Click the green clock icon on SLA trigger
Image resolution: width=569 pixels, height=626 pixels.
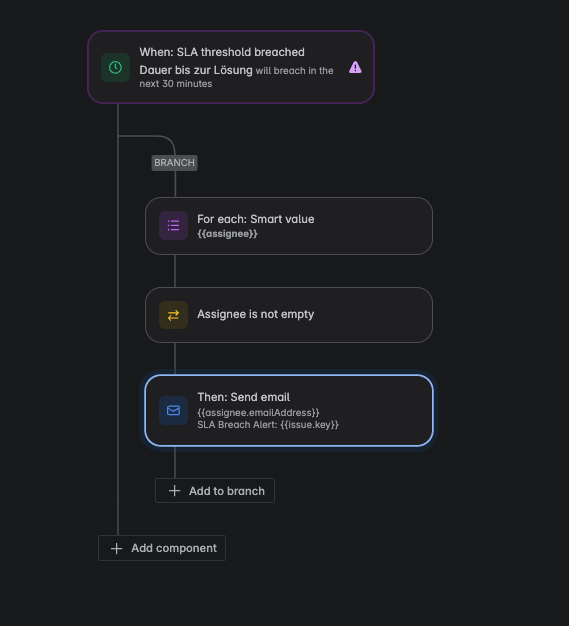point(115,67)
